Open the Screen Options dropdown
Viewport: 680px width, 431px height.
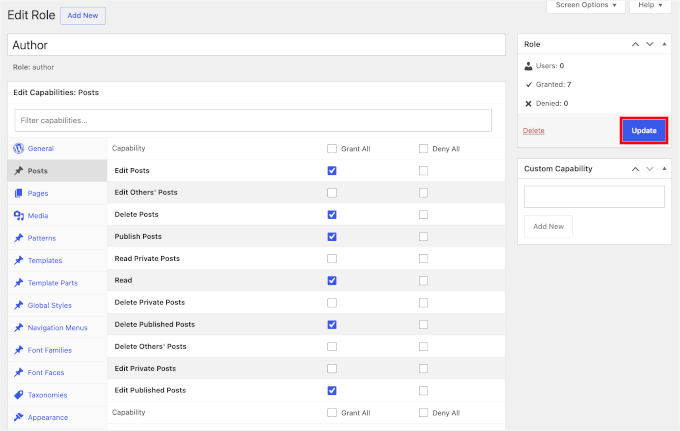click(585, 5)
